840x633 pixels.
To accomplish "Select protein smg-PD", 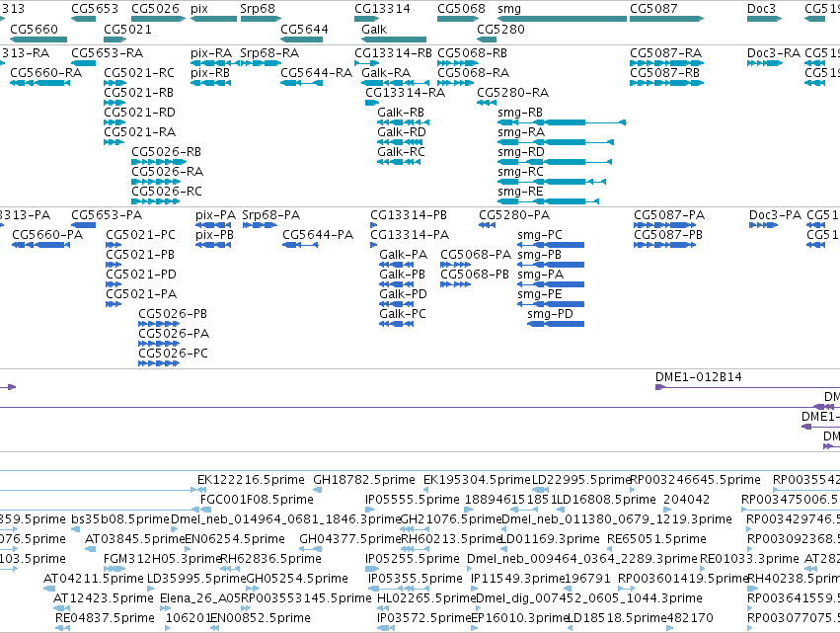I will (556, 324).
